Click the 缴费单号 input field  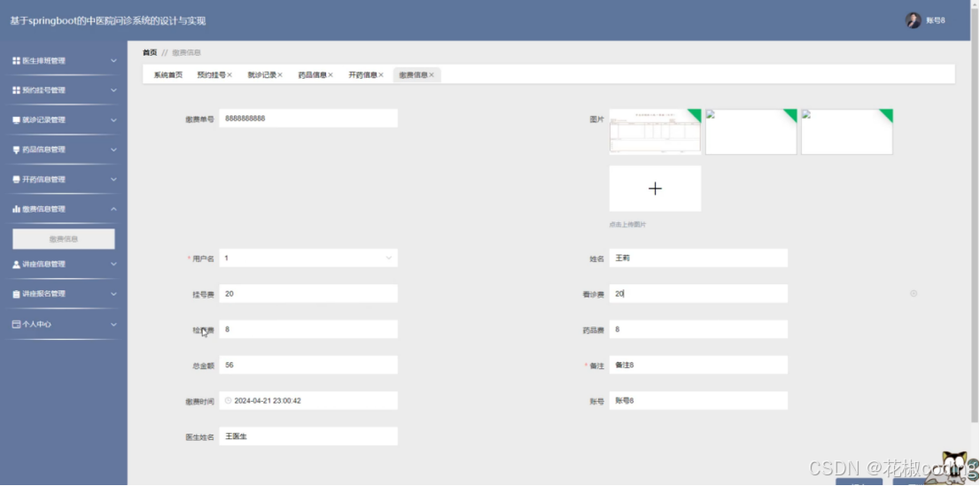[x=308, y=118]
